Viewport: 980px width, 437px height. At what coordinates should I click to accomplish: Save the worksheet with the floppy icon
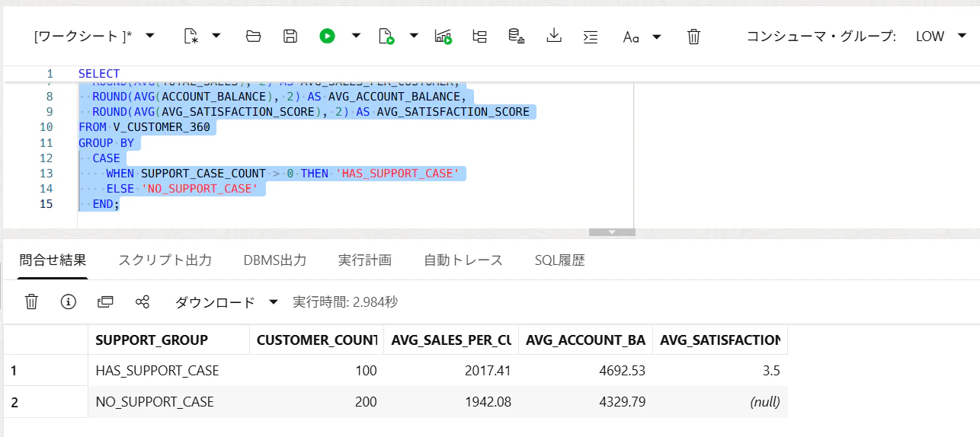(x=290, y=36)
